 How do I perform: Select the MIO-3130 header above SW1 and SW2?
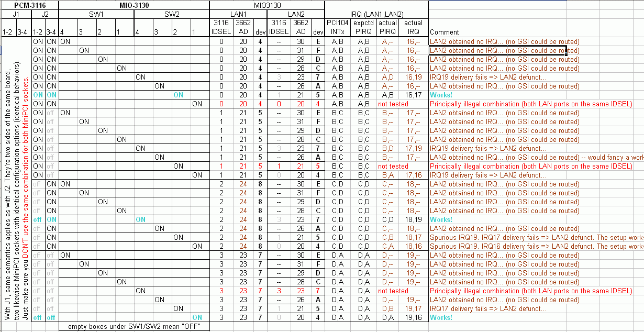tap(134, 5)
